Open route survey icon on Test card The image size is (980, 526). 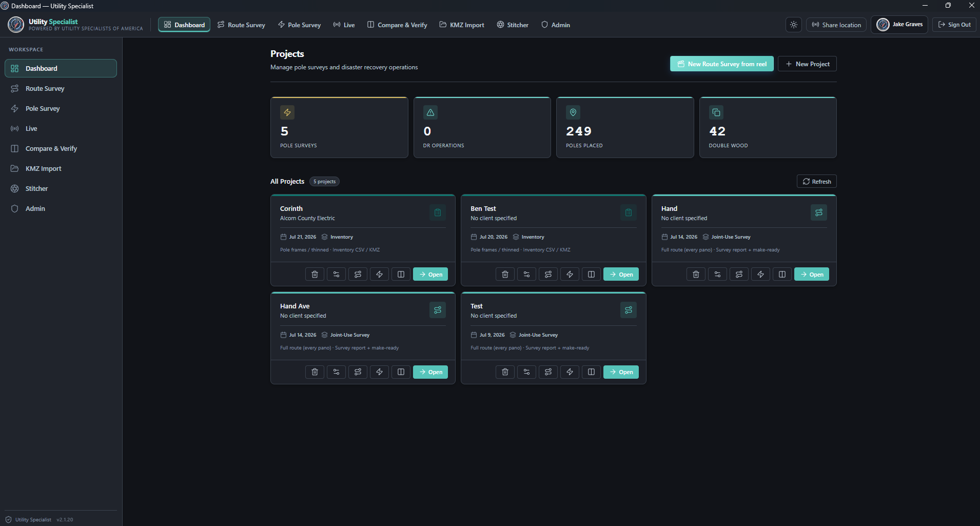tap(548, 372)
